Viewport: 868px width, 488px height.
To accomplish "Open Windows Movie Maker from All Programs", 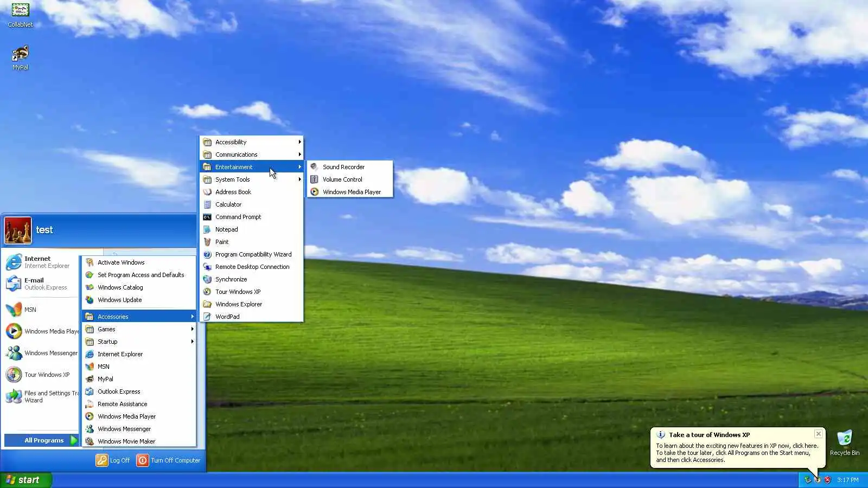I will tap(139, 441).
